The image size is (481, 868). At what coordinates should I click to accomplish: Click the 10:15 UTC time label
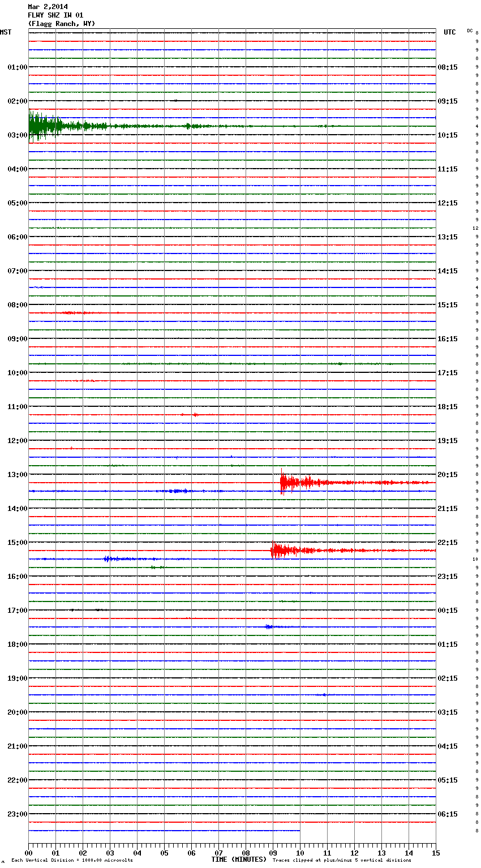click(448, 135)
